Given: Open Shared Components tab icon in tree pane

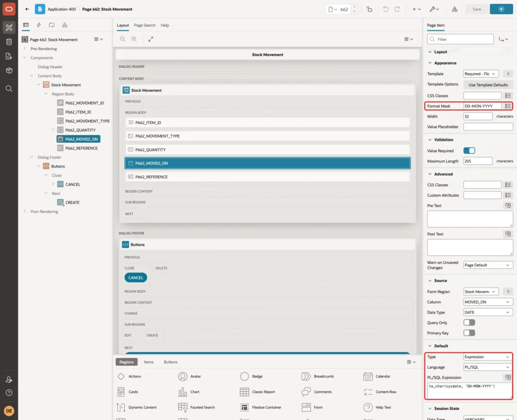Looking at the screenshot, I should 65,25.
